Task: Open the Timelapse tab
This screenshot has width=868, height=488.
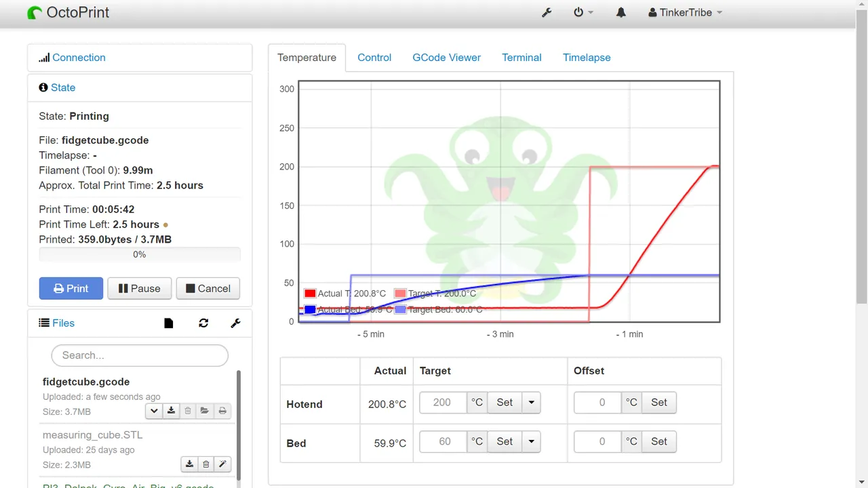Action: coord(587,58)
